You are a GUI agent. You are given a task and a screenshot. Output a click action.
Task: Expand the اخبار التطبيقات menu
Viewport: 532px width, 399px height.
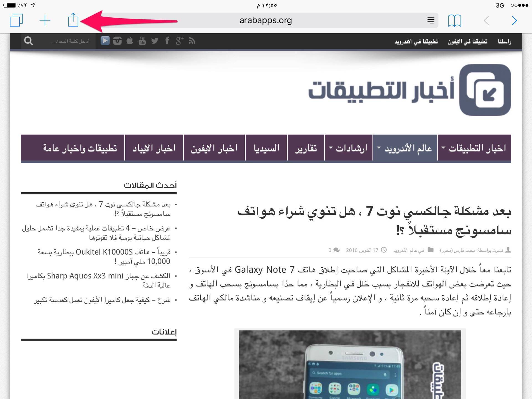tap(474, 148)
